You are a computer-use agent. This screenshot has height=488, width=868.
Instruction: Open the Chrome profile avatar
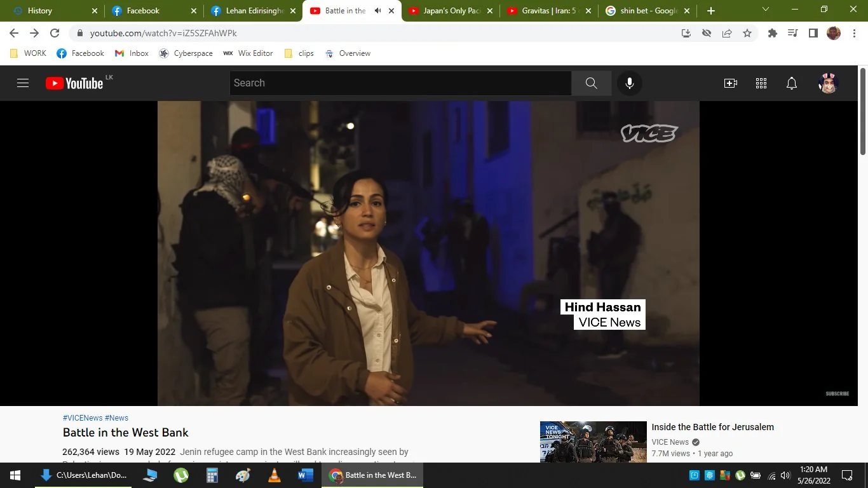[x=834, y=33]
